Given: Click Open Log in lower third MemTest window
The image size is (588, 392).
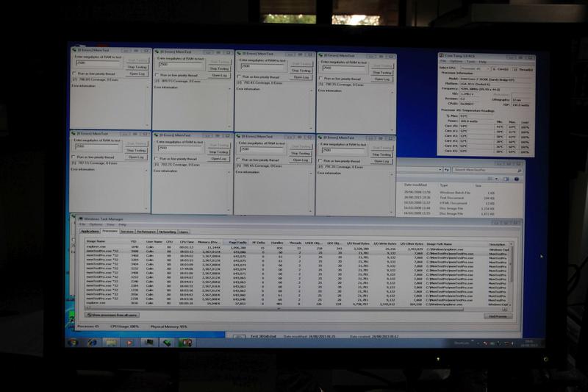Looking at the screenshot, I should (x=301, y=160).
